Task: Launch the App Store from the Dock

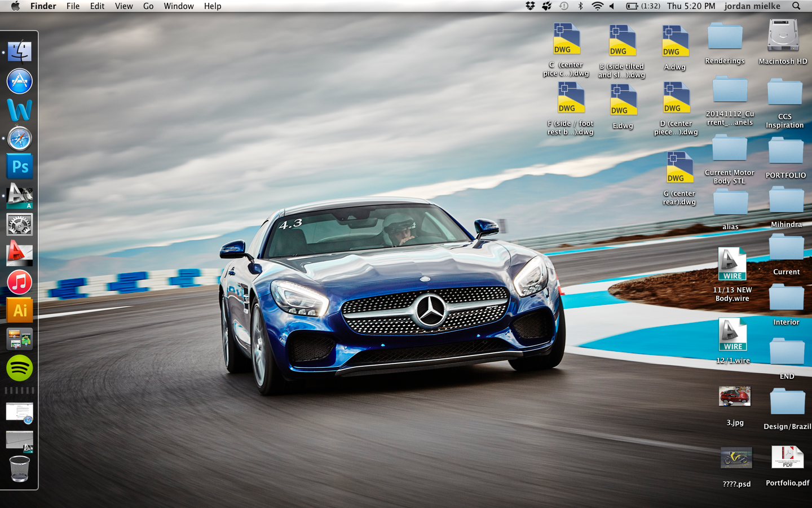Action: coord(20,81)
